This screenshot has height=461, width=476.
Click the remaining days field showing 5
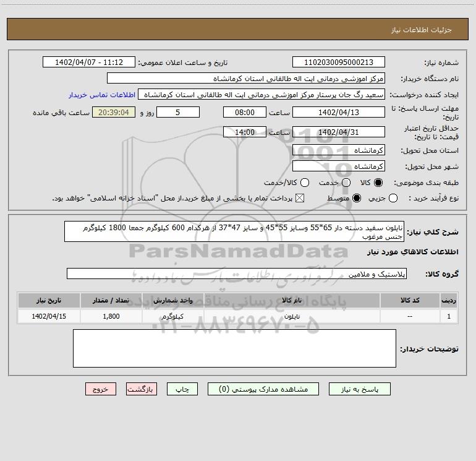178,112
